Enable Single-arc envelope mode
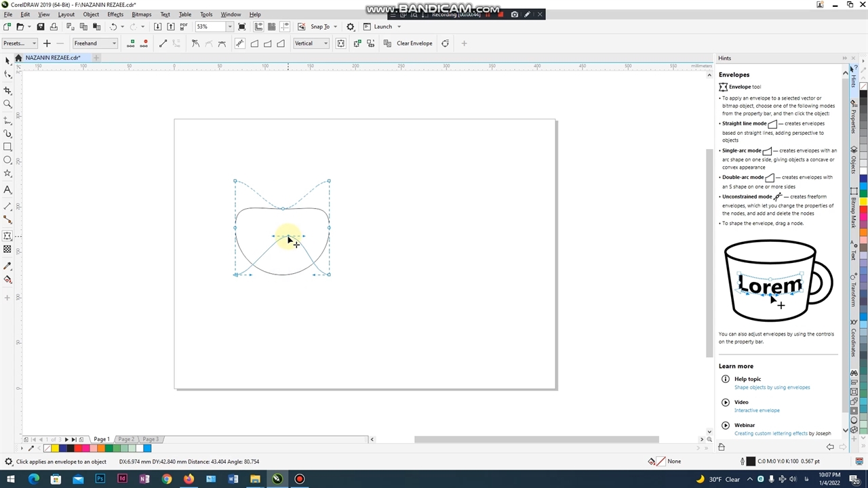868x488 pixels. [x=268, y=43]
